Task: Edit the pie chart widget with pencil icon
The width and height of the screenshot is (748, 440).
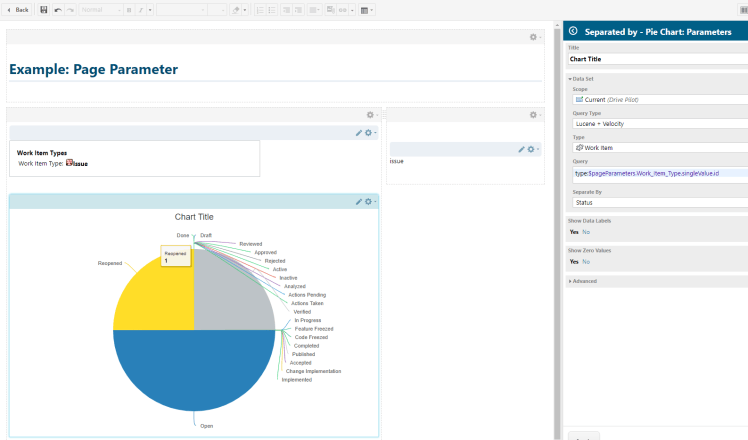Action: (x=359, y=201)
